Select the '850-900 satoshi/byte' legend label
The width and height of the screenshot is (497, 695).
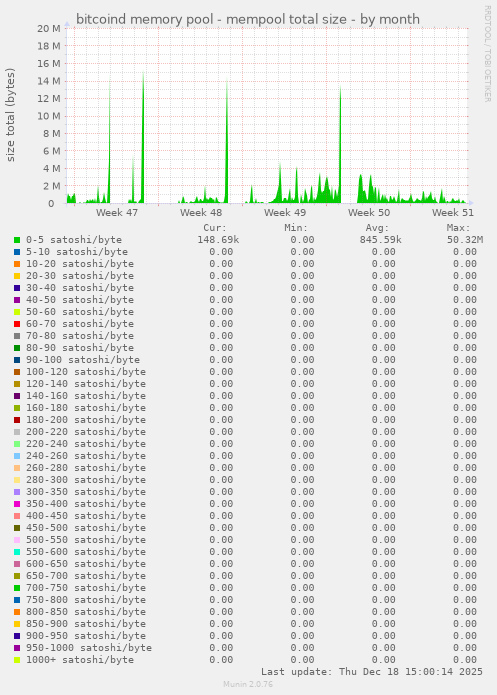click(x=86, y=624)
